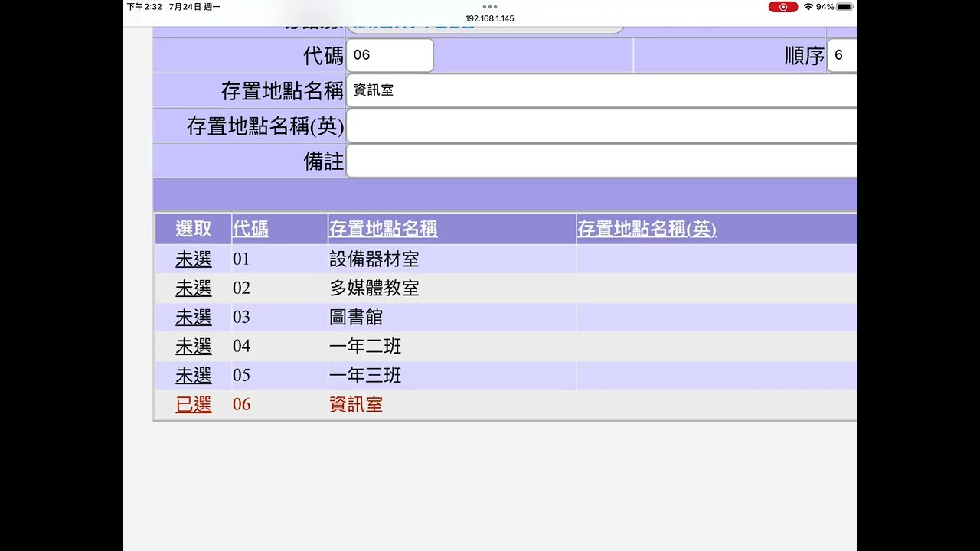Viewport: 980px width, 551px height.
Task: Tap the status bar date 7月24日 週一
Action: (x=194, y=7)
